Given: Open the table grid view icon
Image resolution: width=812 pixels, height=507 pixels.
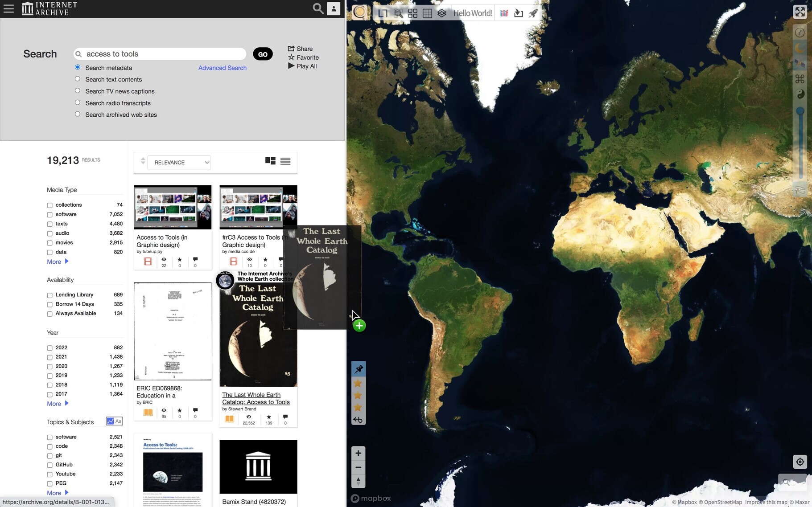Looking at the screenshot, I should click(x=427, y=13).
